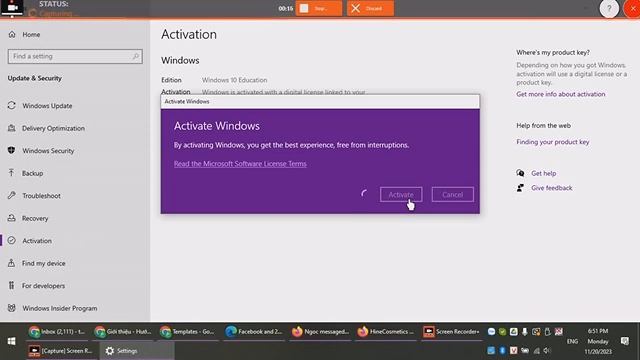Click the search magnifier icon in the settings field
640x360 pixels.
136,56
